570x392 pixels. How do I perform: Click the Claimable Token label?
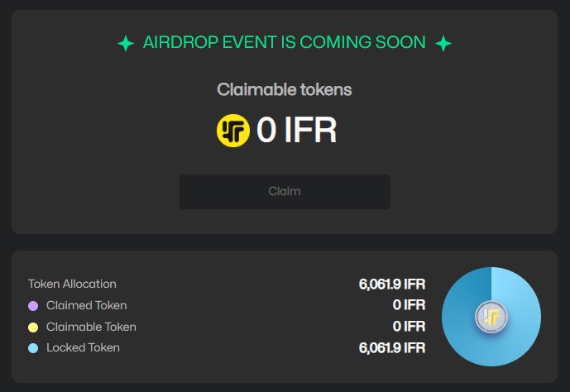[x=91, y=327]
